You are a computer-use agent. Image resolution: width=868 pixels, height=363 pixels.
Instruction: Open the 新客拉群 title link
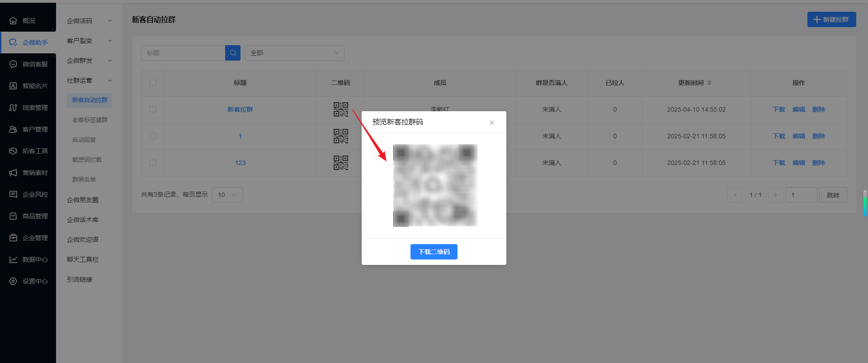(240, 109)
